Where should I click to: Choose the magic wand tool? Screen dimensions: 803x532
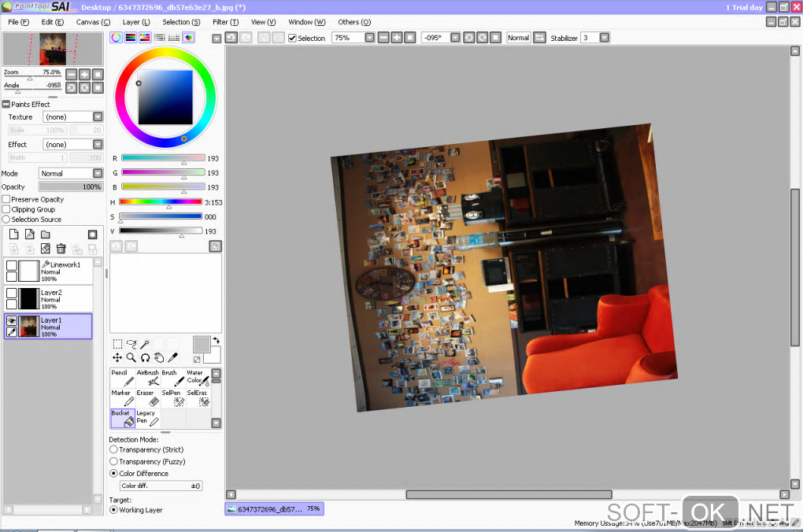(145, 344)
